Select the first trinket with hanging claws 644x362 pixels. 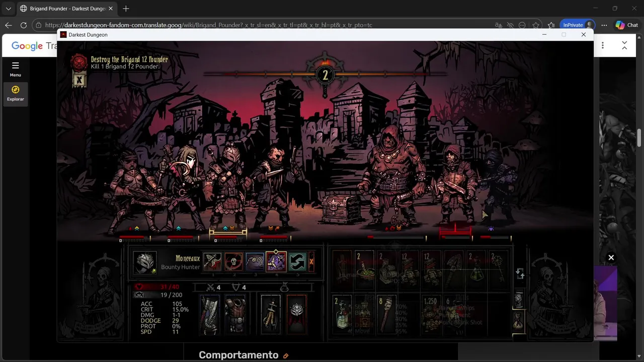click(x=271, y=314)
